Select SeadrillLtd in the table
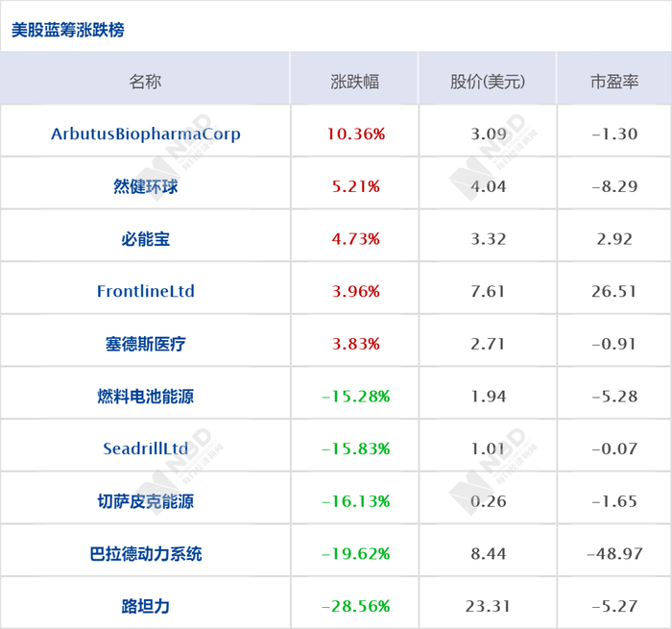Image resolution: width=672 pixels, height=629 pixels. click(146, 448)
